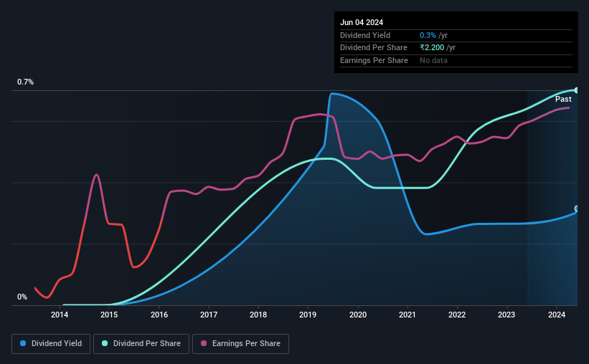Click the 2016 x-axis label
589x364 pixels.
[x=159, y=315]
